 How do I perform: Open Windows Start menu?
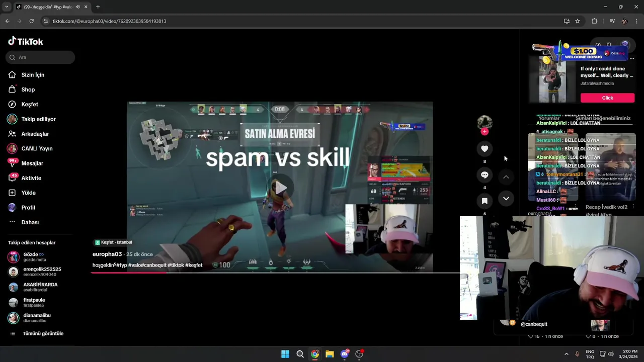(x=285, y=354)
